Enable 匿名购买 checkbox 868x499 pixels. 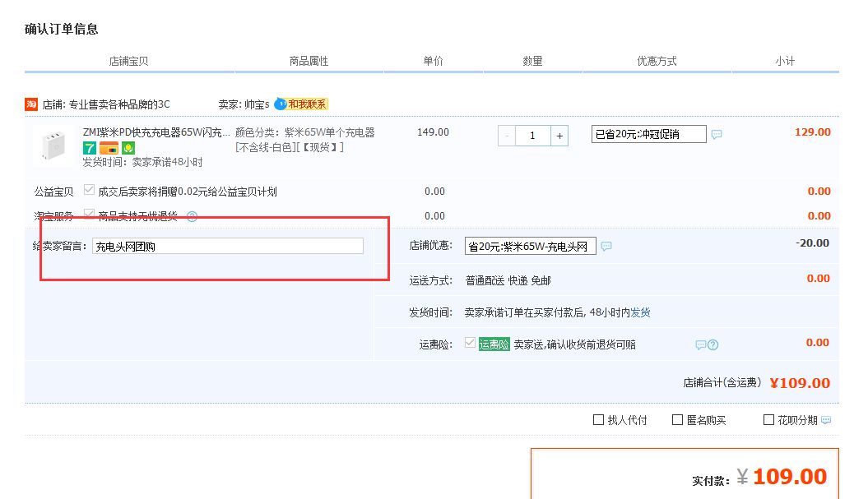point(677,420)
